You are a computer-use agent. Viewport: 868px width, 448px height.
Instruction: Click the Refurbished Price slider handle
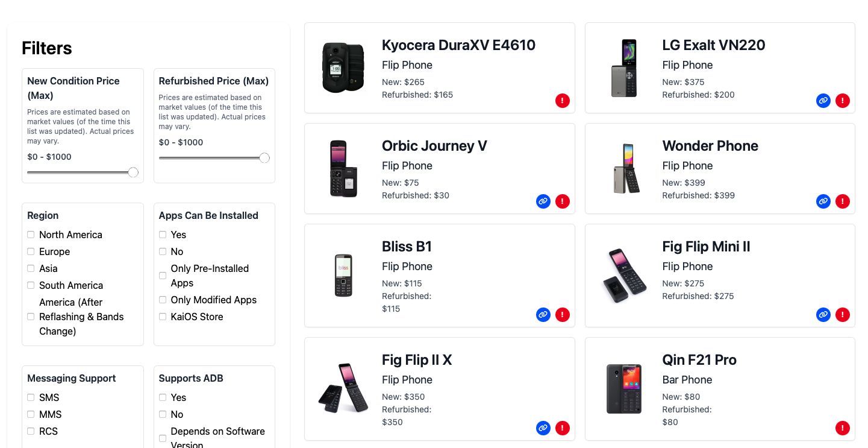264,158
